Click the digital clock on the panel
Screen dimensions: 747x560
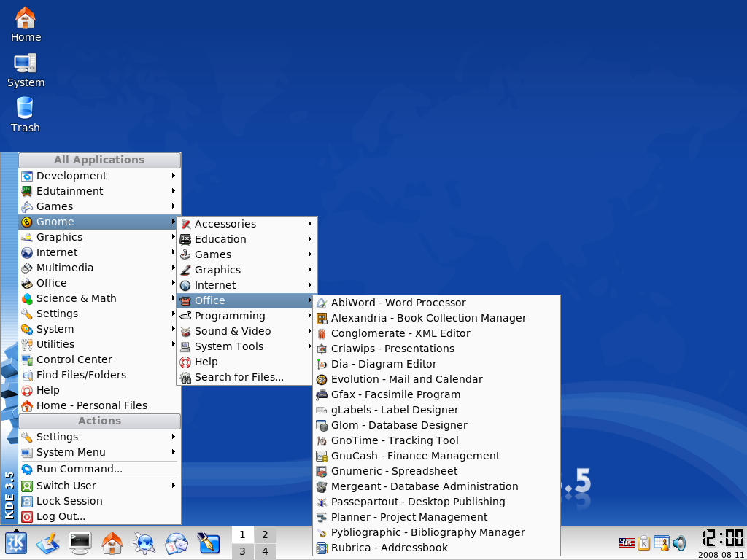[723, 538]
